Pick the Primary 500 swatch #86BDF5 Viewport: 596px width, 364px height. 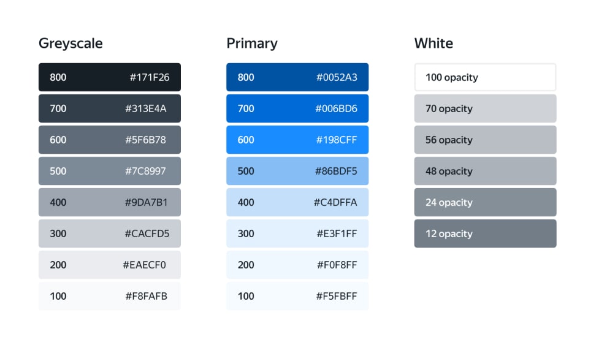[297, 171]
